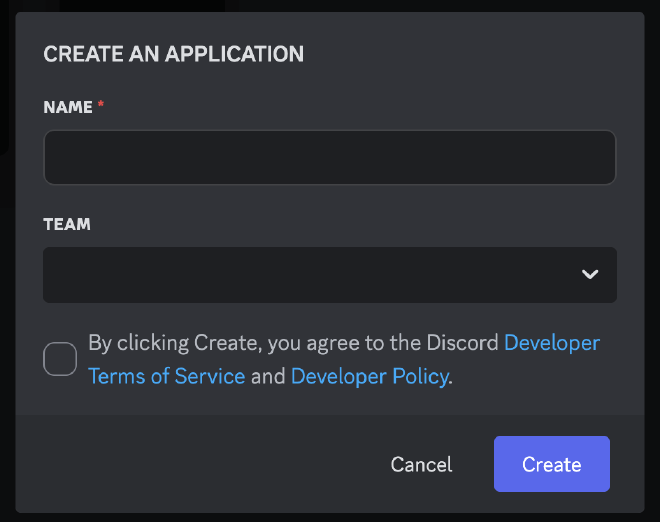Click the empty footer area left of Cancel
This screenshot has height=522, width=660.
(x=200, y=464)
